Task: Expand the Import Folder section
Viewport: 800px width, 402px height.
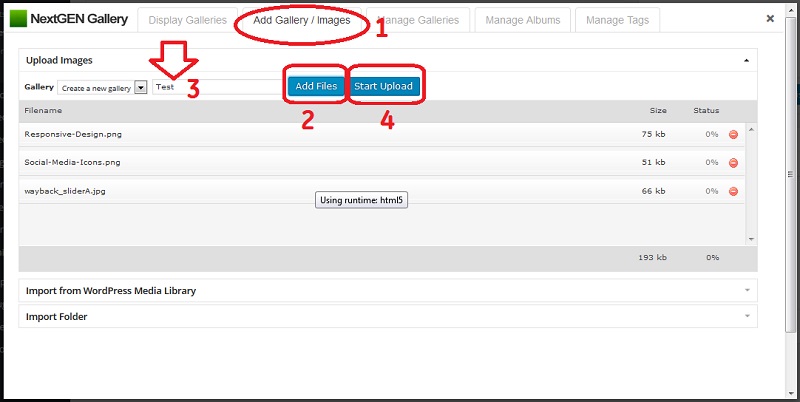Action: 388,317
